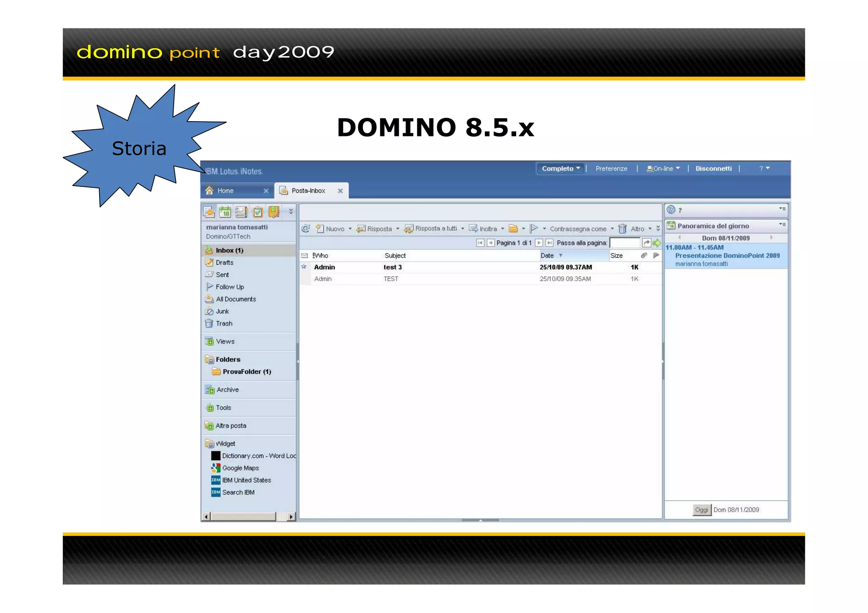The height and width of the screenshot is (613, 868).
Task: Open Risposta a tutti dropdown arrow
Action: tap(462, 229)
